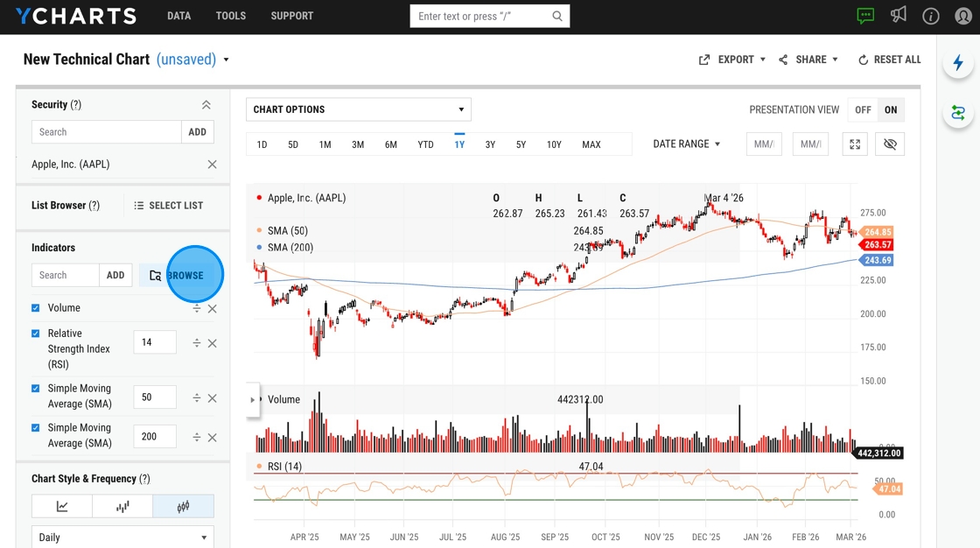The width and height of the screenshot is (980, 548).
Task: Open the Export dropdown
Action: pos(731,60)
